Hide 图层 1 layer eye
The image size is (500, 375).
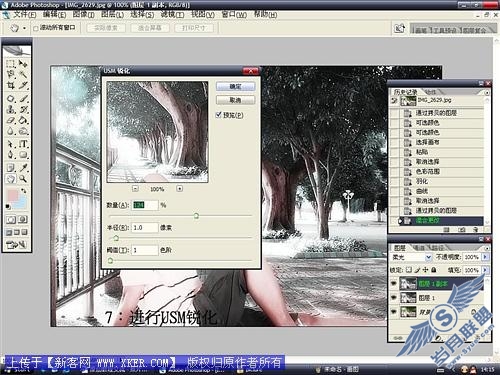click(x=394, y=297)
